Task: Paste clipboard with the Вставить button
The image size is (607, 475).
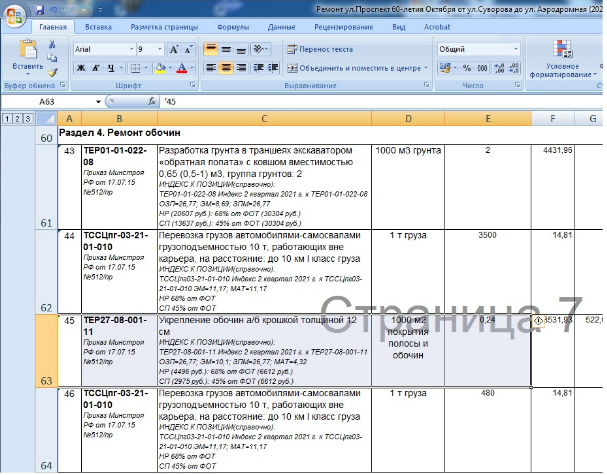Action: point(27,57)
